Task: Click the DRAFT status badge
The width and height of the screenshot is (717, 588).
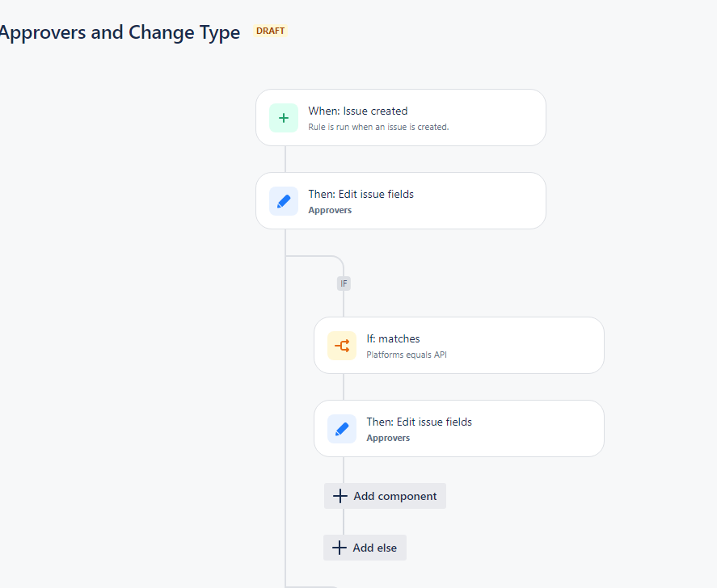Action: [x=270, y=31]
